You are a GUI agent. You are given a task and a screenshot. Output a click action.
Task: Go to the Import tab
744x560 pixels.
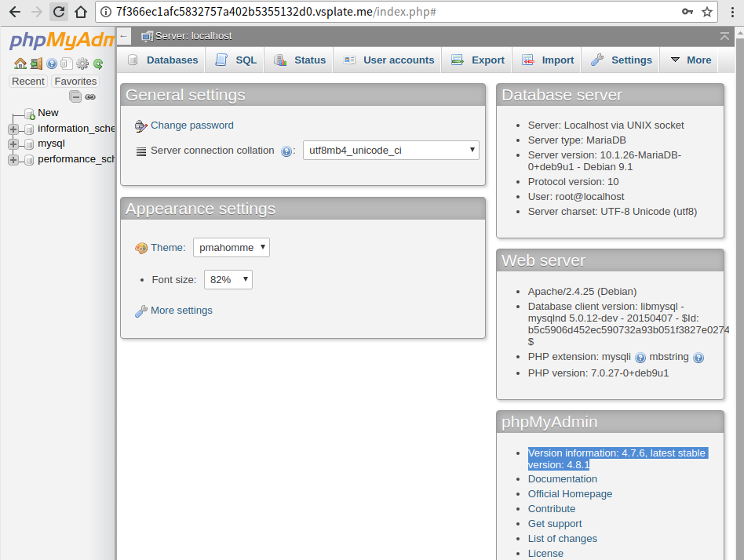pos(547,60)
